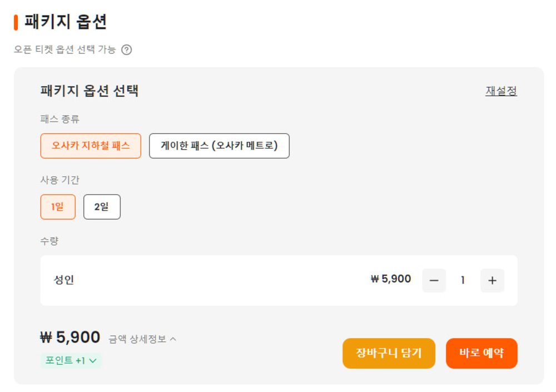This screenshot has width=556, height=392.
Task: Increase adult quantity with plus button
Action: click(492, 280)
